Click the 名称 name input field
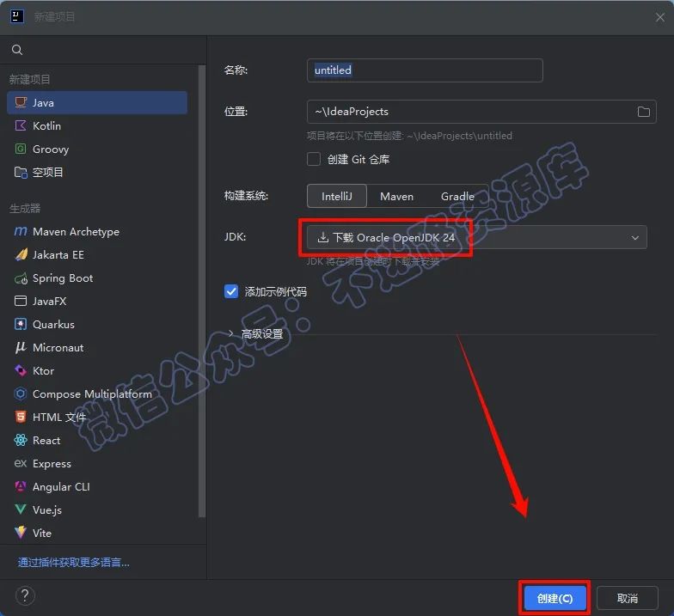The width and height of the screenshot is (674, 616). [x=425, y=70]
